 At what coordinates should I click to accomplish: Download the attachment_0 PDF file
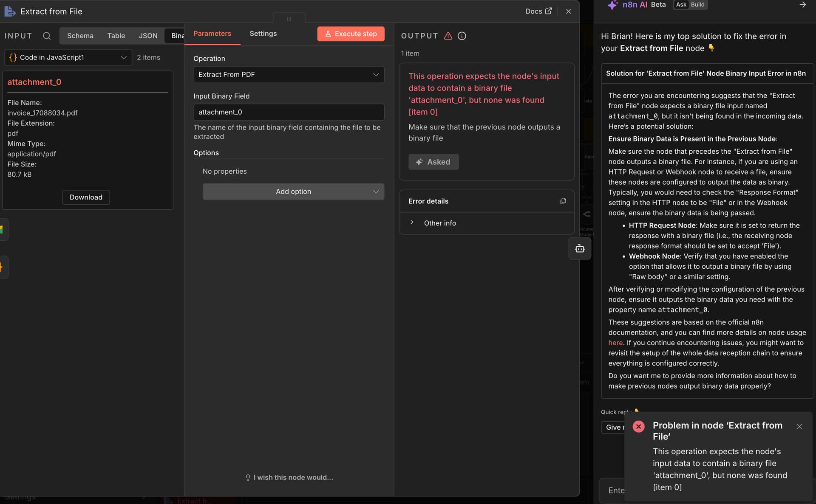(86, 197)
